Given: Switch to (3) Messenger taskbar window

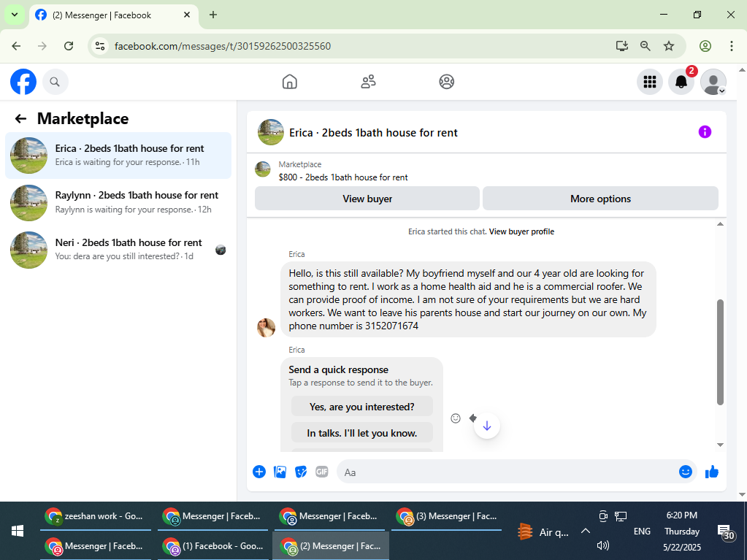Looking at the screenshot, I should (446, 516).
